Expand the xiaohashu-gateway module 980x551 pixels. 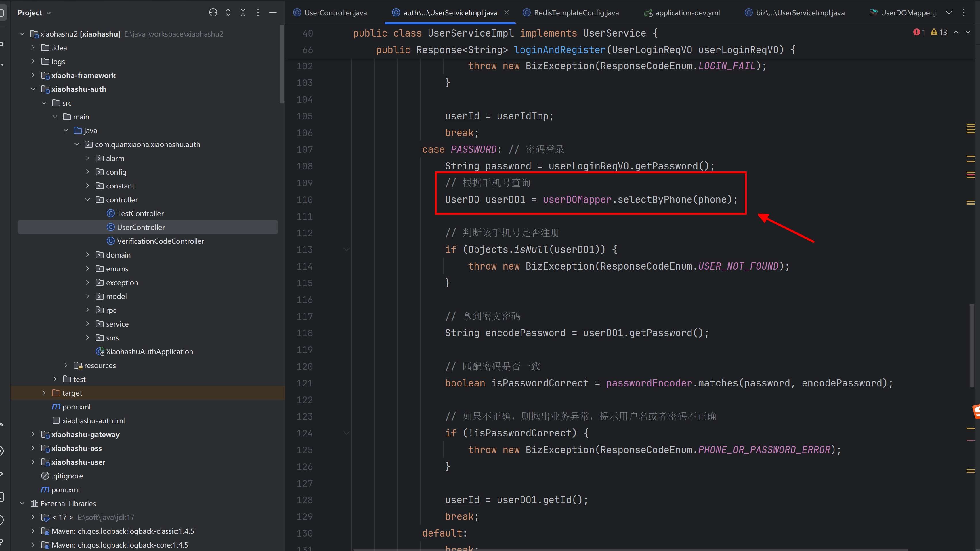point(33,434)
